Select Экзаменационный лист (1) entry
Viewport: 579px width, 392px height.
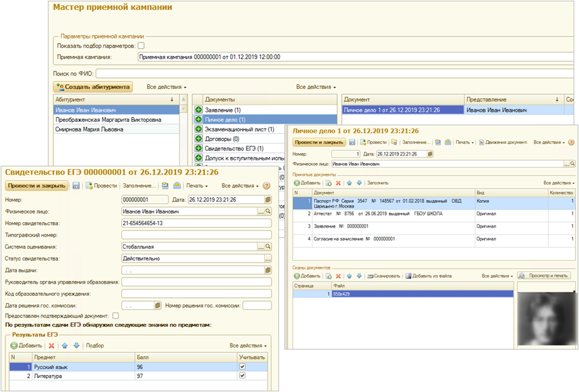pyautogui.click(x=239, y=129)
